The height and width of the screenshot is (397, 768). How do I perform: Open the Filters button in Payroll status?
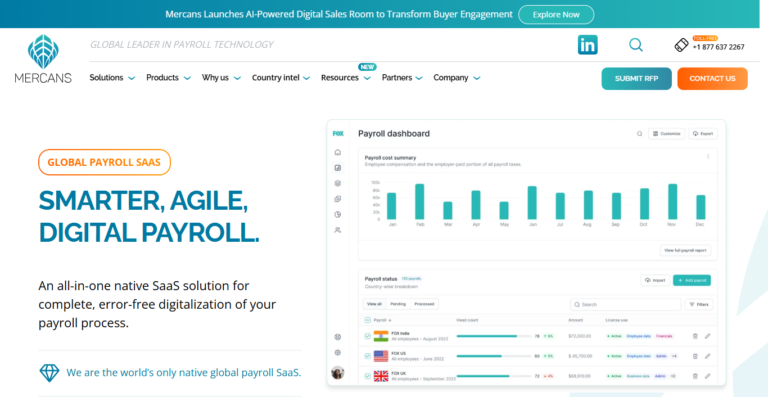[699, 304]
